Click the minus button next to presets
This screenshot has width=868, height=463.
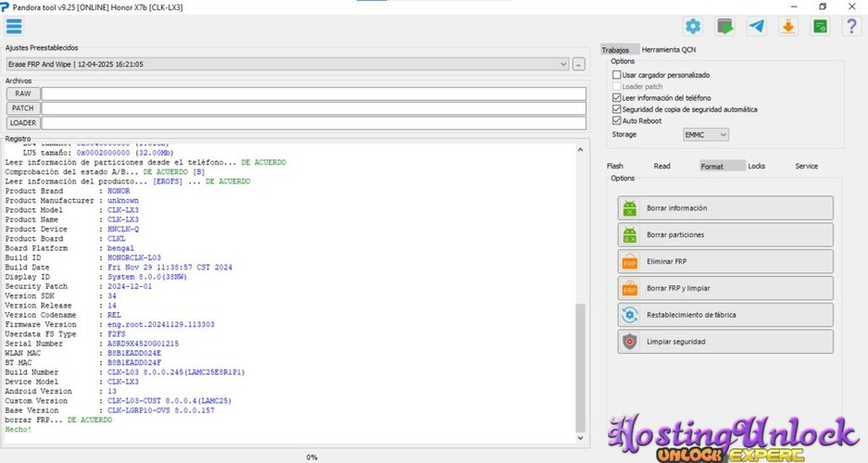pos(578,64)
